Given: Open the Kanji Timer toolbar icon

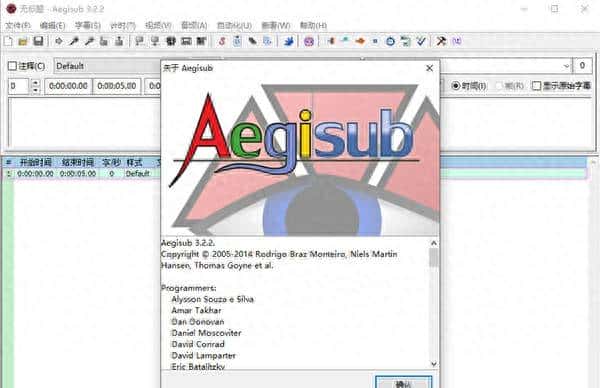Looking at the screenshot, I should [405, 41].
